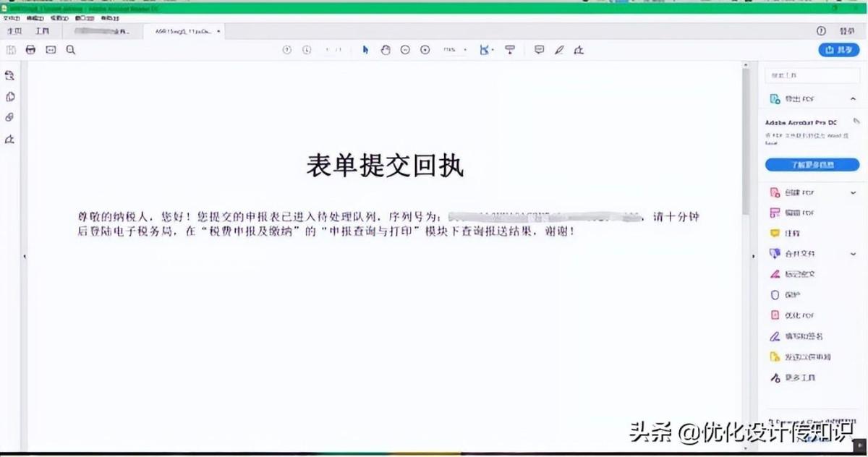This screenshot has width=868, height=457.
Task: Open the email envelope icon in toolbar
Action: pos(51,50)
